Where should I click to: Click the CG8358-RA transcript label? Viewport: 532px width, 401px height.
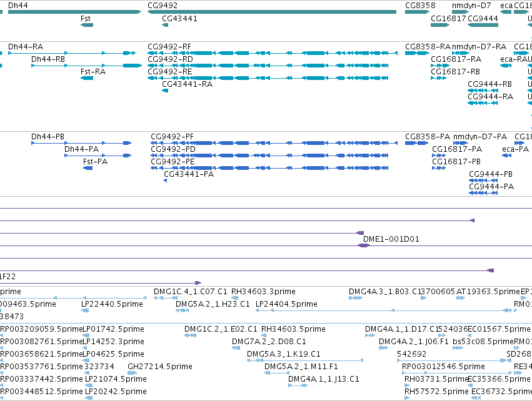pos(428,47)
